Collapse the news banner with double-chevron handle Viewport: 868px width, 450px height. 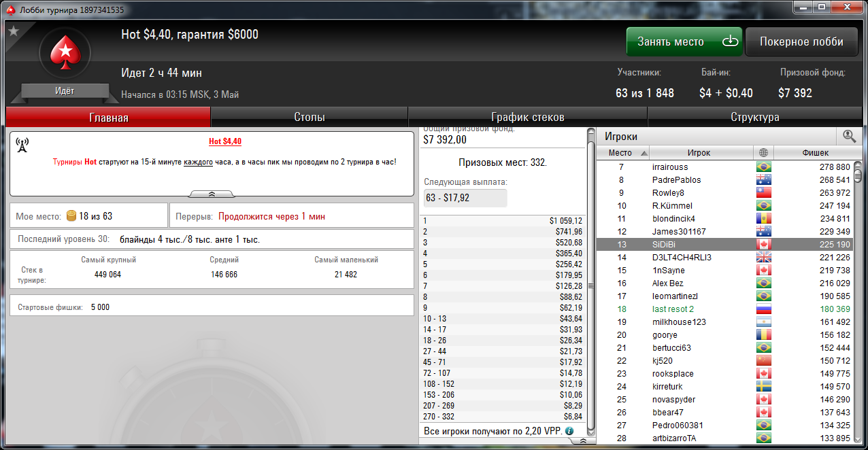click(212, 194)
